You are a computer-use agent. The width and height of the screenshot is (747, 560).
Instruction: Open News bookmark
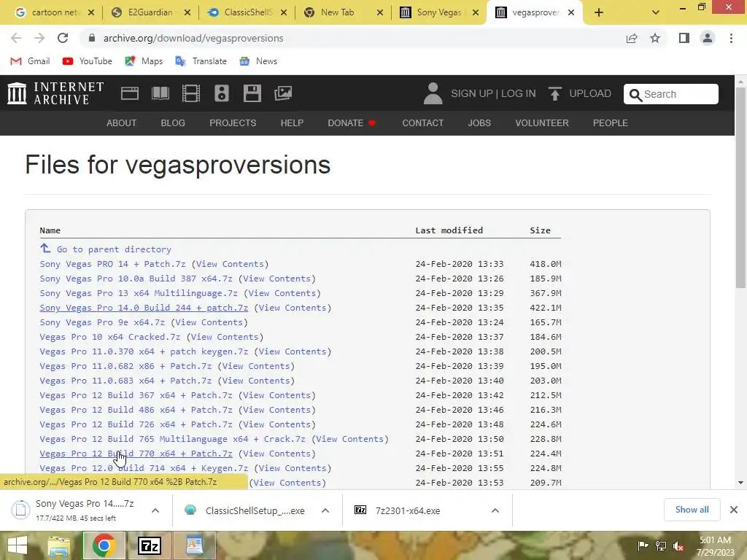click(x=258, y=61)
